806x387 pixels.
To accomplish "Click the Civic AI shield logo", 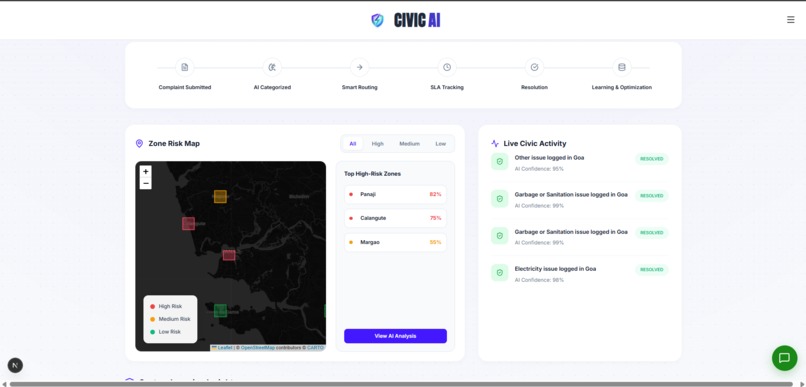I will [x=377, y=20].
